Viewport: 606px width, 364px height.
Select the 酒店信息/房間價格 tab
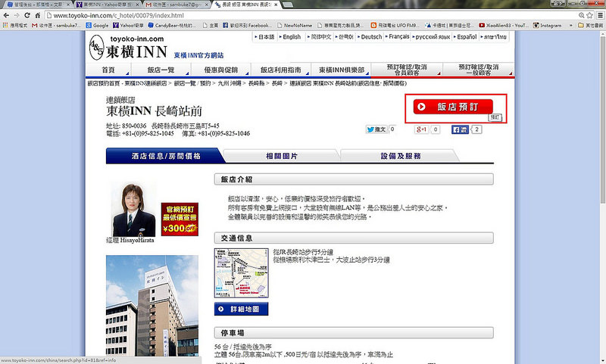pos(166,156)
